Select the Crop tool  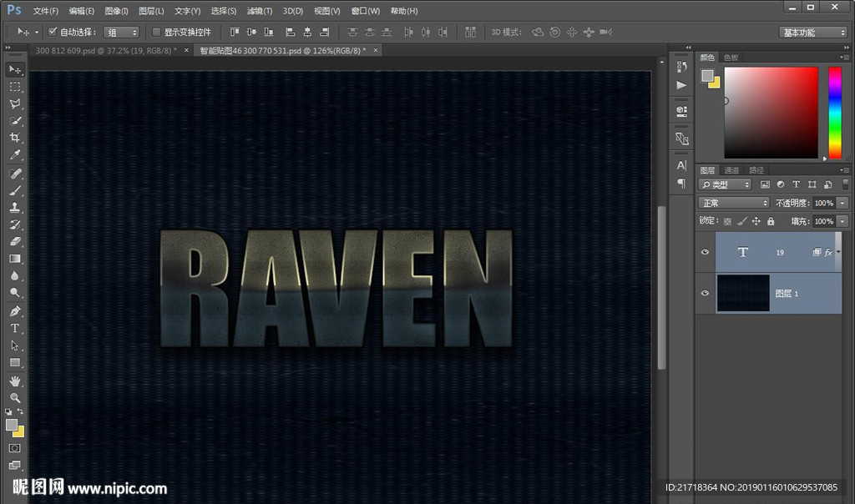(15, 139)
